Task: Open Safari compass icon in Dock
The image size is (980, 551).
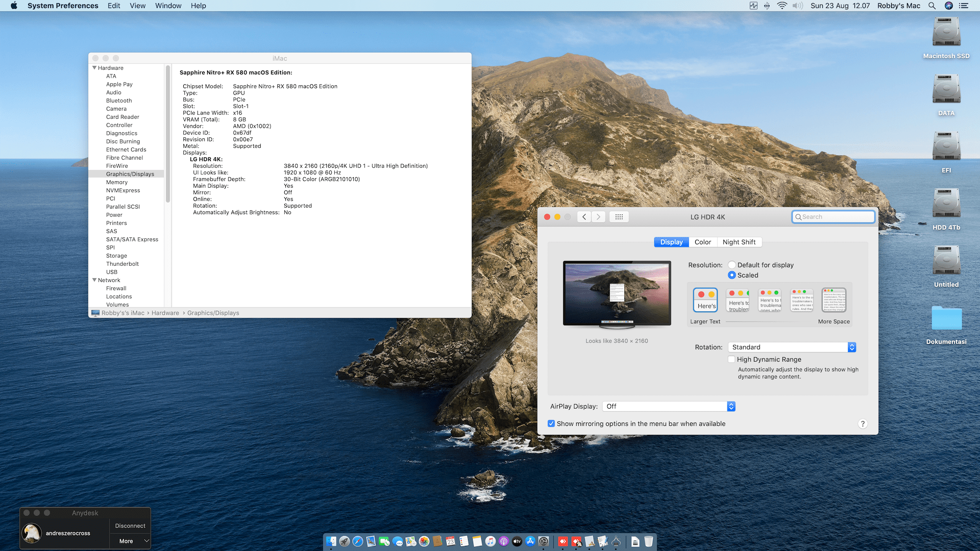Action: click(358, 541)
